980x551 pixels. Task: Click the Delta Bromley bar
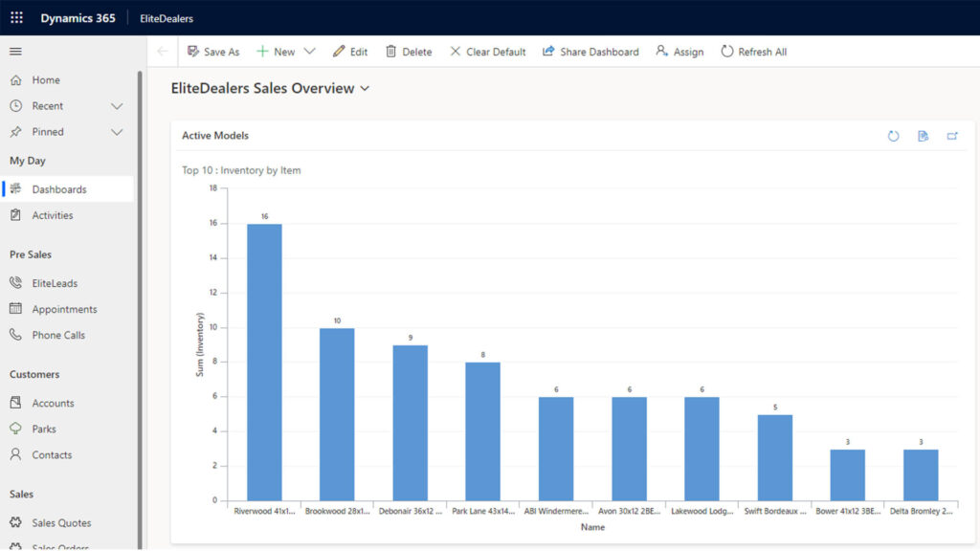[921, 474]
